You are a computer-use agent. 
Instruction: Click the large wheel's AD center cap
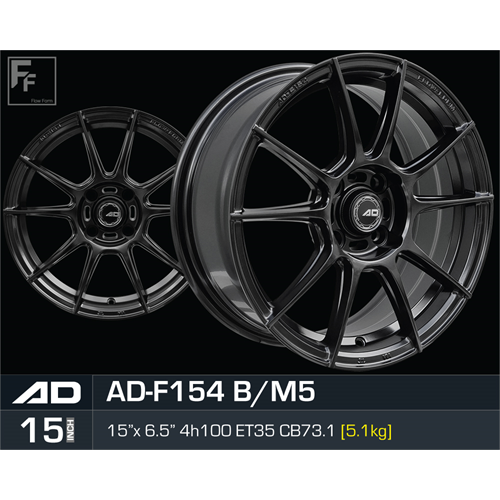click(x=369, y=211)
